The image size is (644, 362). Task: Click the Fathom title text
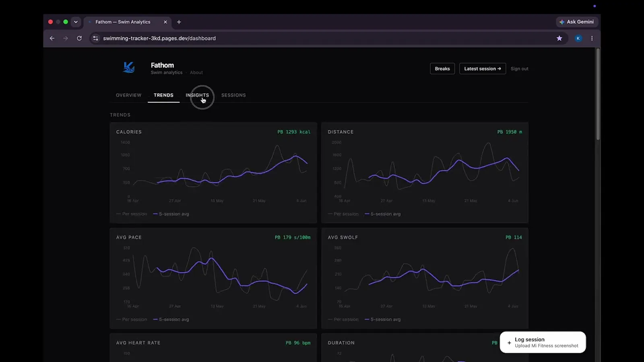pyautogui.click(x=162, y=65)
